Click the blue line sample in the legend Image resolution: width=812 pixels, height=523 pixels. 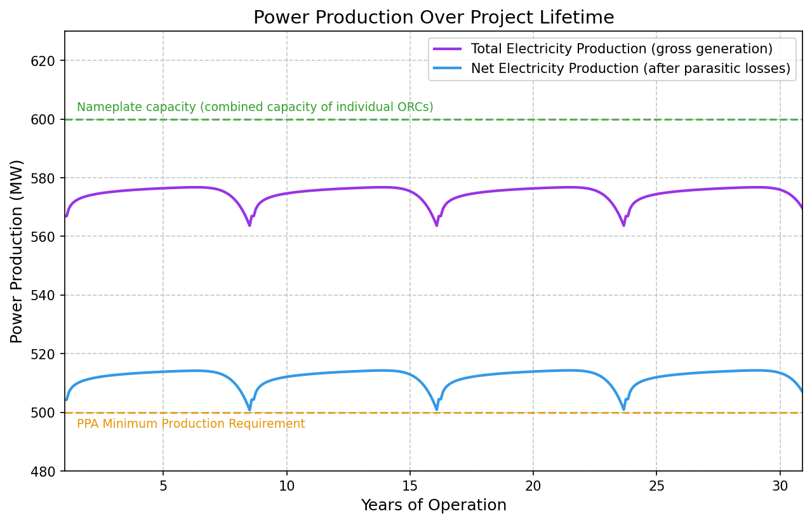448,69
